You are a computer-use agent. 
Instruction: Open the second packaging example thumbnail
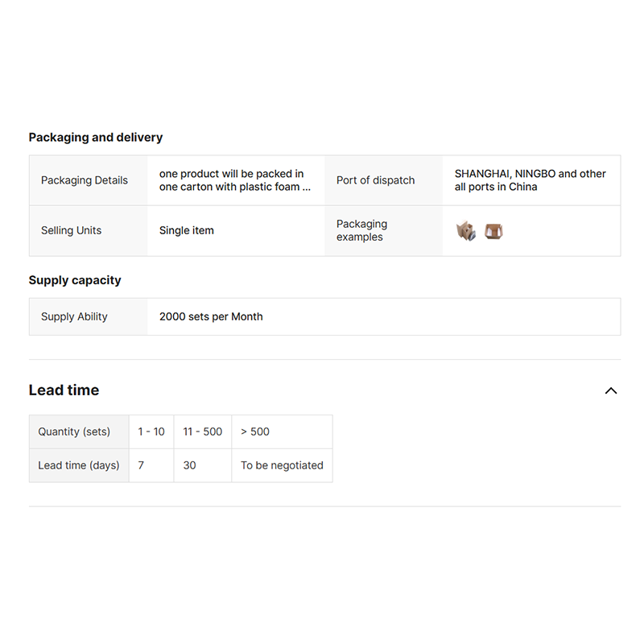493,232
